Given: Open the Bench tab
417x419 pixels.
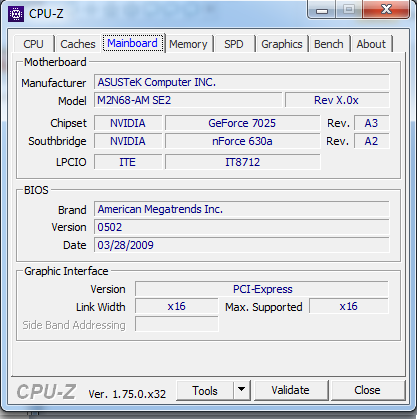Looking at the screenshot, I should click(329, 44).
